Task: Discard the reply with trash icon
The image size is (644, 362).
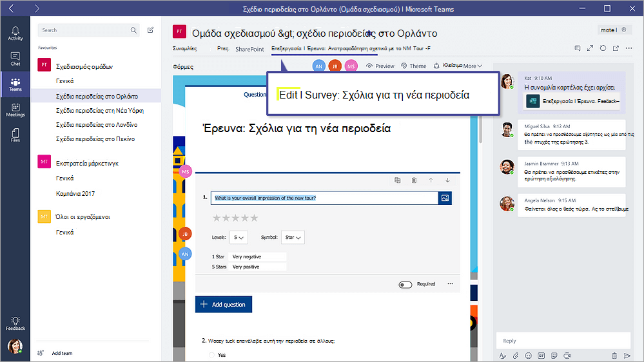Action: [614, 356]
